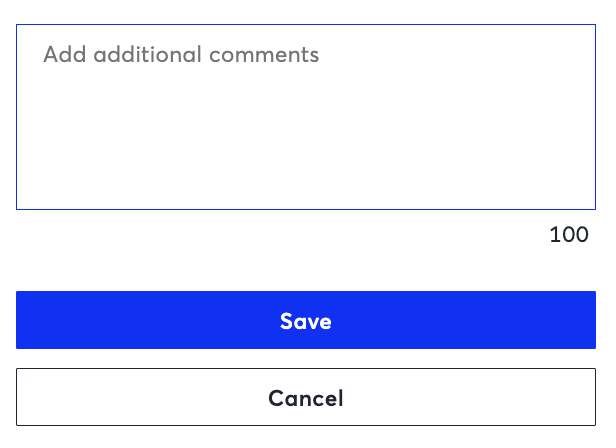The width and height of the screenshot is (616, 448).
Task: Click the remaining characters count
Action: [x=569, y=235]
